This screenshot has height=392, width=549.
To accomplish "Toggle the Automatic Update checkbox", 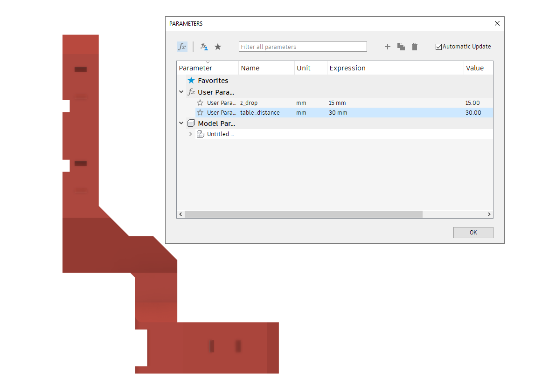I will coord(438,47).
